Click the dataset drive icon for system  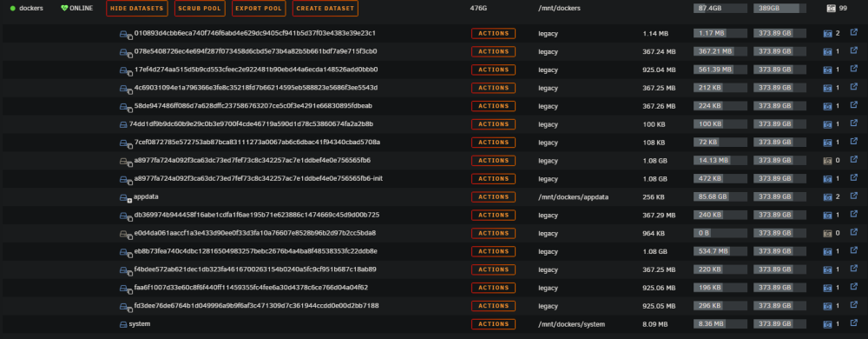click(x=123, y=324)
